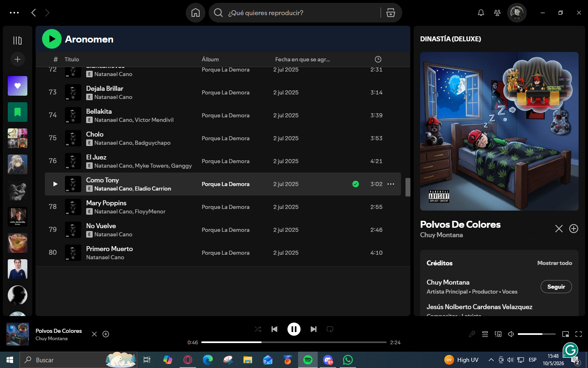
Task: Sort by the Álbum column header
Action: pos(210,59)
